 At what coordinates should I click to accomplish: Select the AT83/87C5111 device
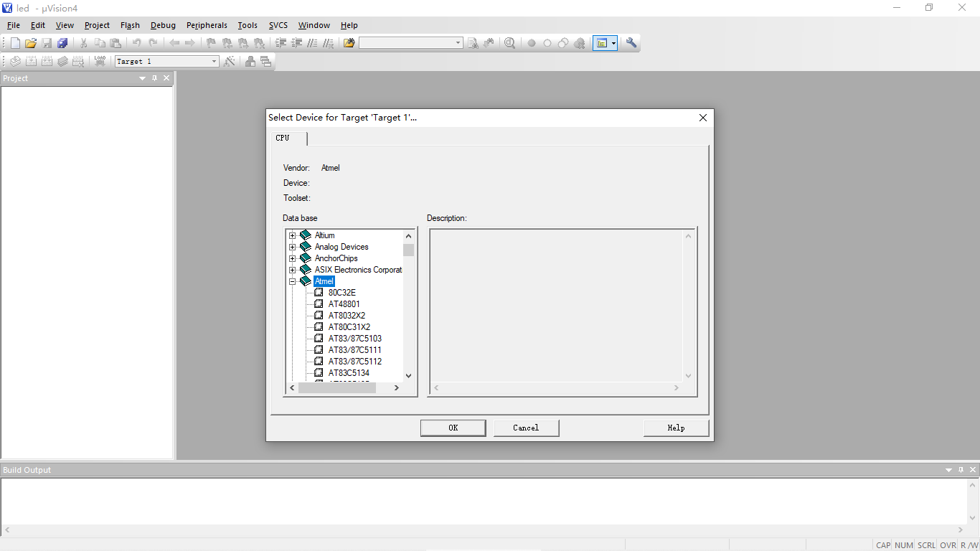[355, 350]
